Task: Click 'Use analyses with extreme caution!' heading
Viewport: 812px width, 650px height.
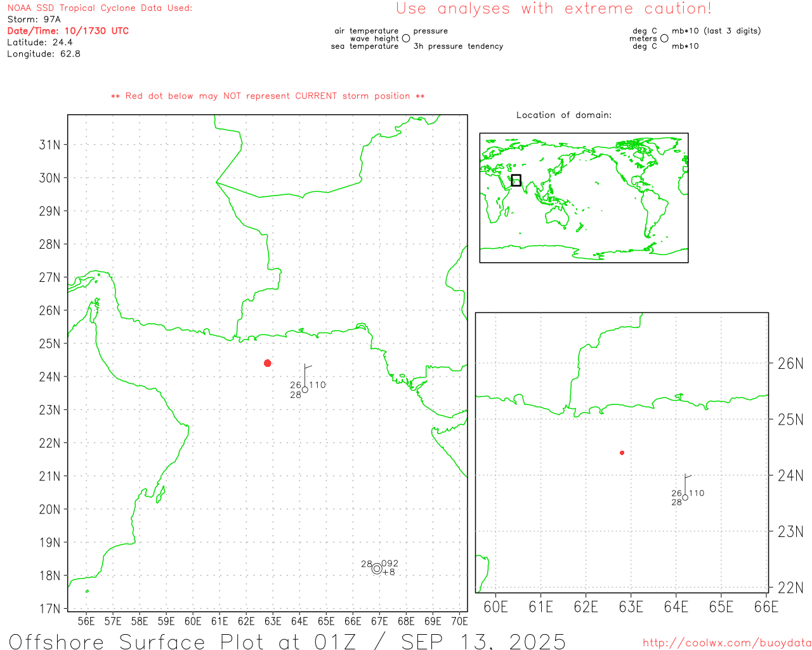Action: click(554, 9)
